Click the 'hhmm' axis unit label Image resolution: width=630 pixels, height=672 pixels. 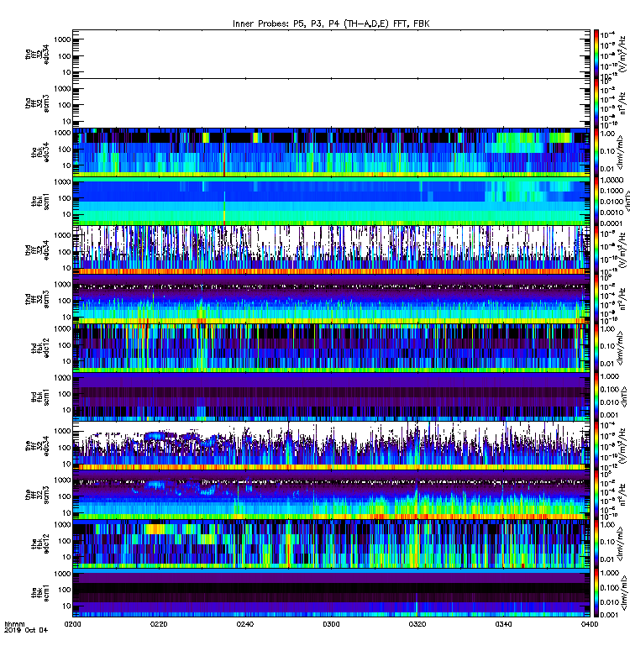click(x=15, y=624)
